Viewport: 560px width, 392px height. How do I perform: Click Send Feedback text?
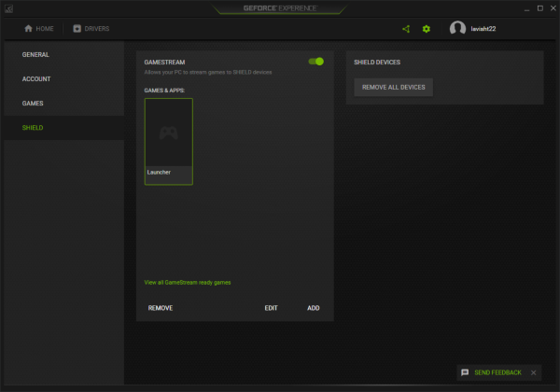[497, 372]
